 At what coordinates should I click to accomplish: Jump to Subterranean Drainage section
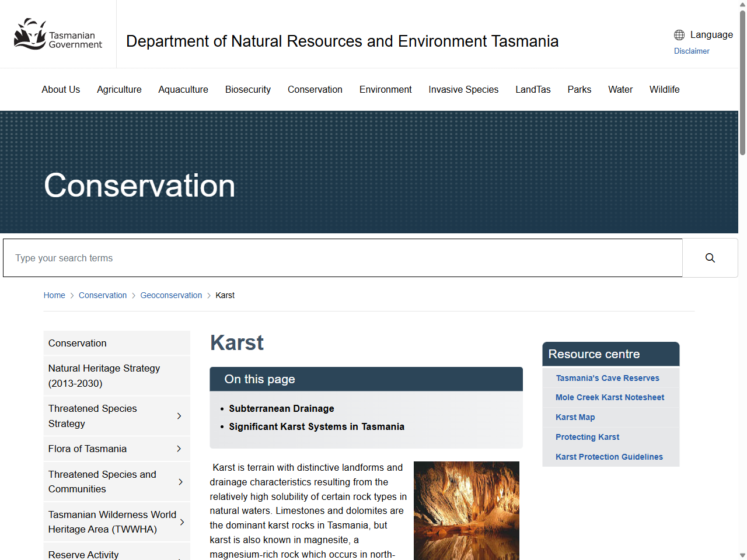281,408
